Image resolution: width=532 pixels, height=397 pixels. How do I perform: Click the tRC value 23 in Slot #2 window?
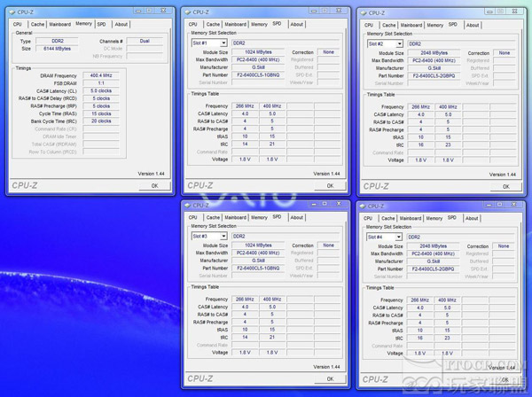click(x=448, y=144)
